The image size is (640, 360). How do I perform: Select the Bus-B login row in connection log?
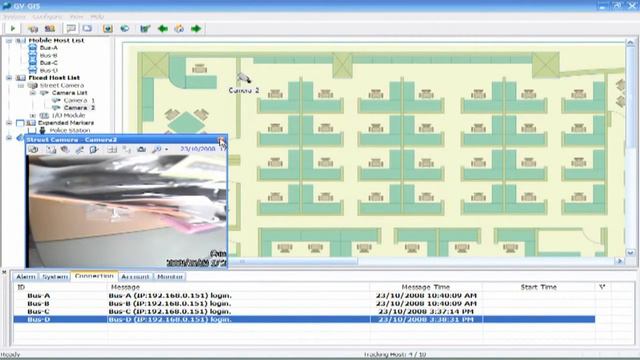pyautogui.click(x=304, y=303)
